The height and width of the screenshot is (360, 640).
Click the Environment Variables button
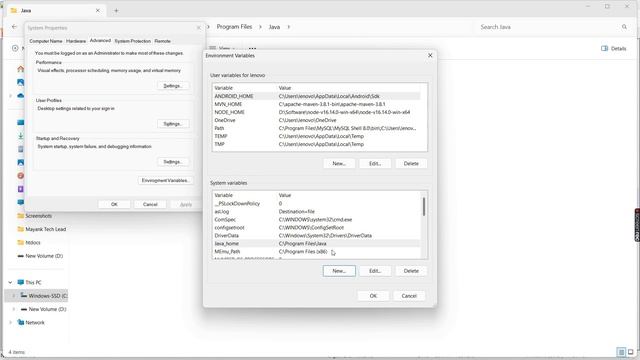pos(165,180)
